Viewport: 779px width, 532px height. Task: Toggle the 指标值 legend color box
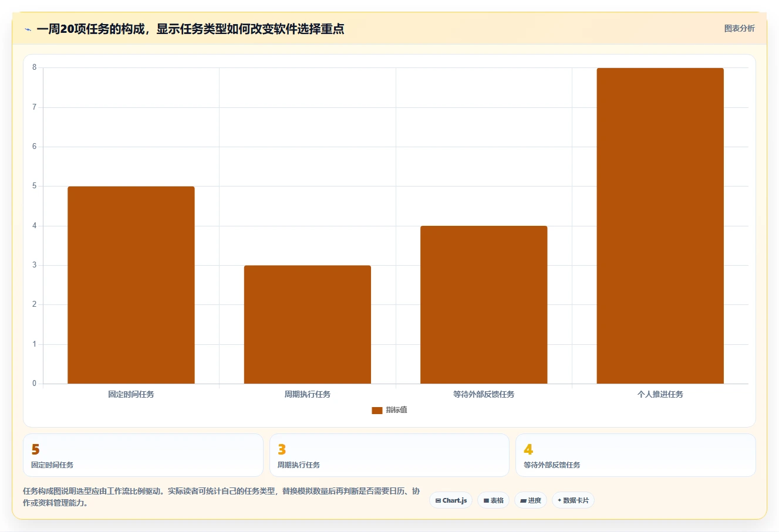(x=377, y=410)
